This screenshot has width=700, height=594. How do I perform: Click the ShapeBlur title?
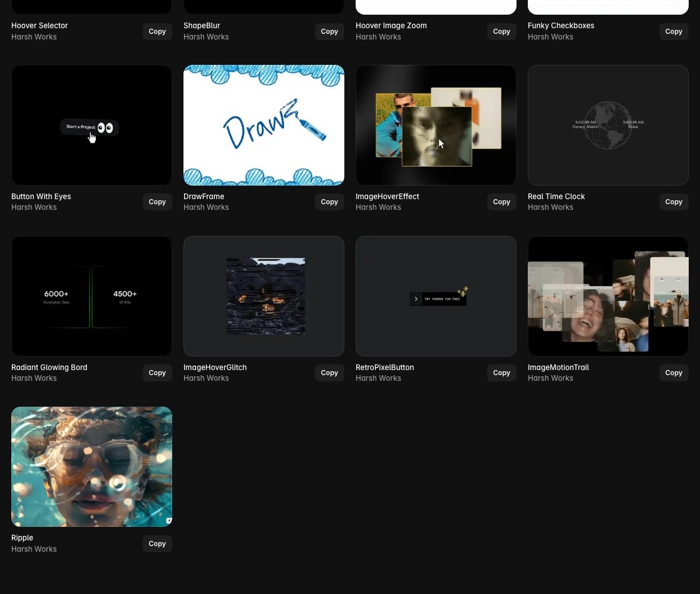tap(202, 26)
